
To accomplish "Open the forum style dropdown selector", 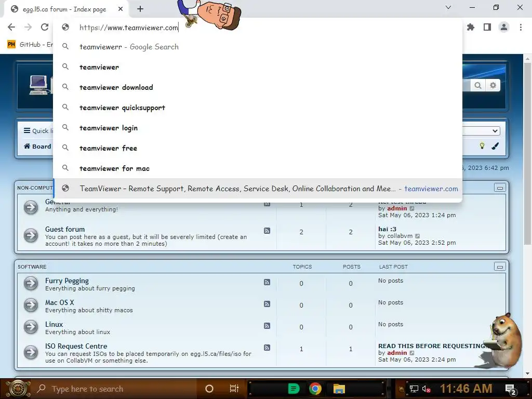I will pos(482,130).
